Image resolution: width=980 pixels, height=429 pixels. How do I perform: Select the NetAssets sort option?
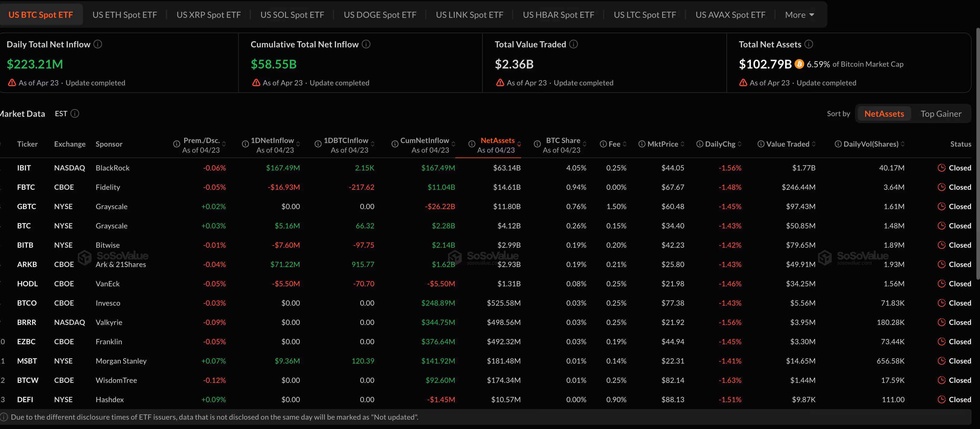click(884, 113)
